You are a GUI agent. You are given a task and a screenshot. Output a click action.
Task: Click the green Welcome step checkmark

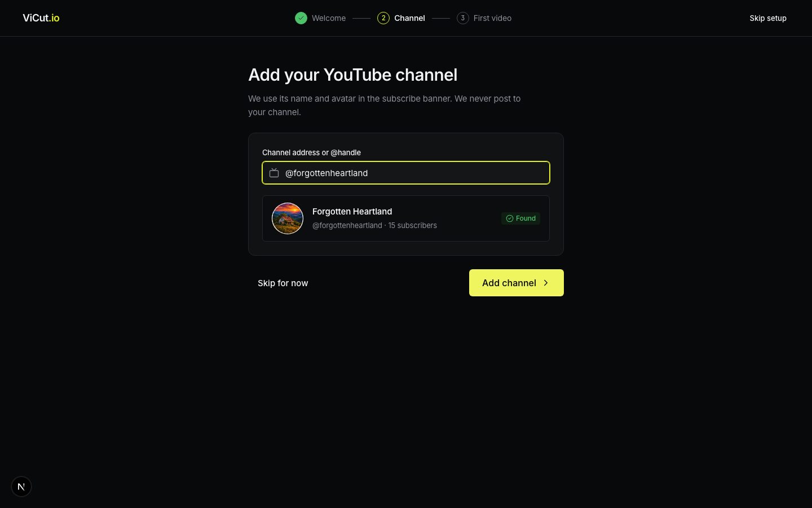[x=301, y=18]
